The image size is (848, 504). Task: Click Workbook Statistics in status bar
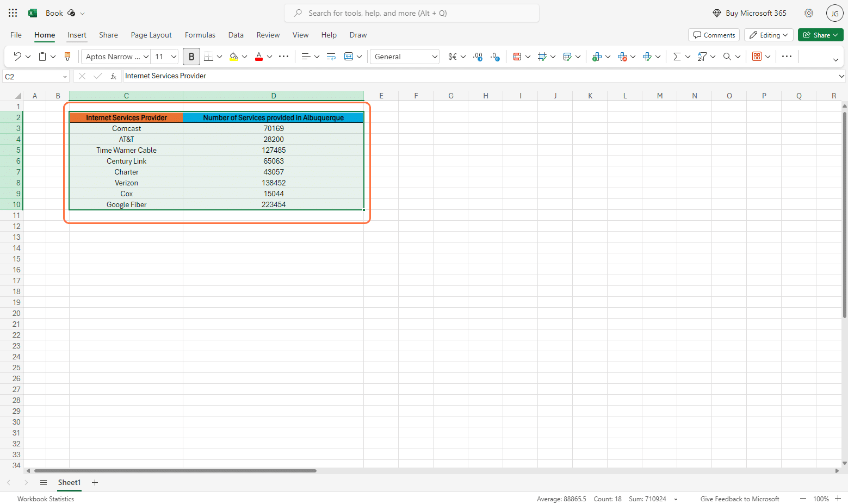click(x=46, y=499)
